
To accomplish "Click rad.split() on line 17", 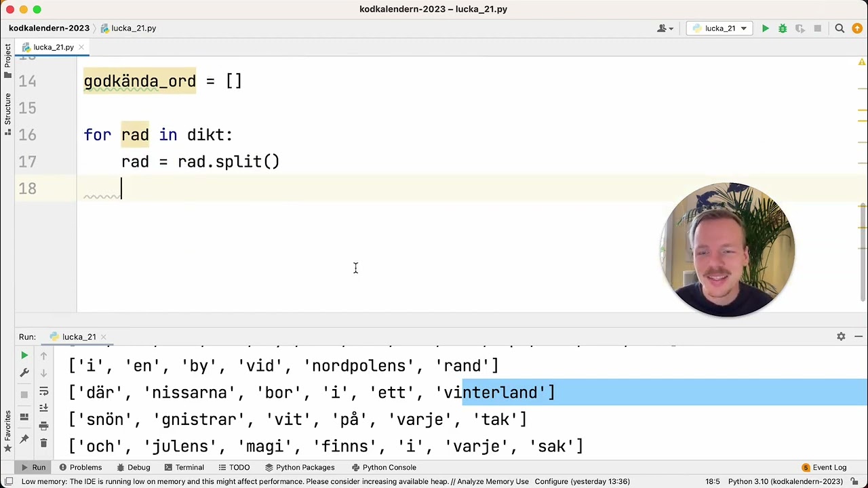I will click(229, 162).
